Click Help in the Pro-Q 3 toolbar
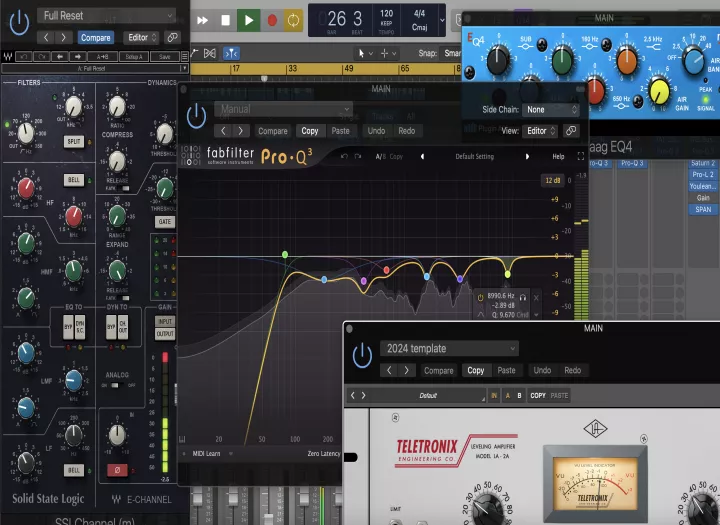 click(x=558, y=157)
